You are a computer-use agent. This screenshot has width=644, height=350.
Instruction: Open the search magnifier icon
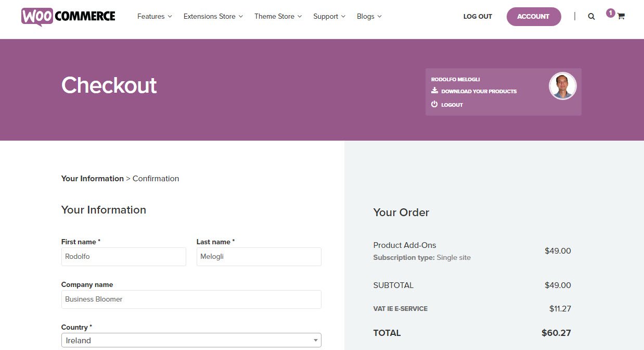click(591, 17)
